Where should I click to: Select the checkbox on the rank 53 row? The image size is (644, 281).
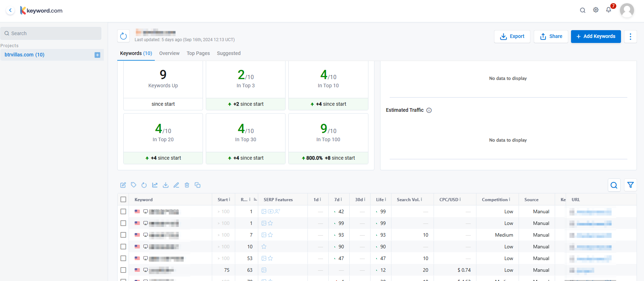tap(123, 258)
